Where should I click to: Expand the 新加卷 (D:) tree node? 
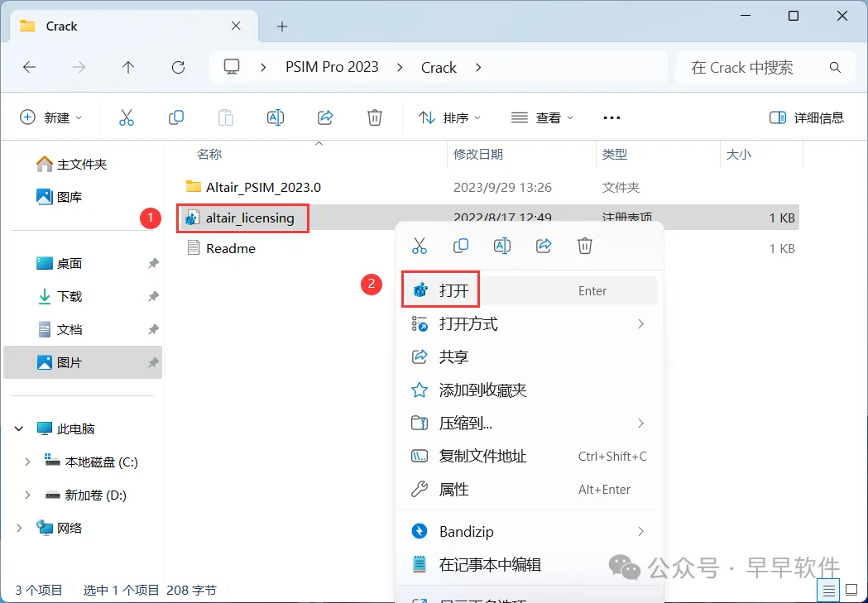pyautogui.click(x=27, y=495)
